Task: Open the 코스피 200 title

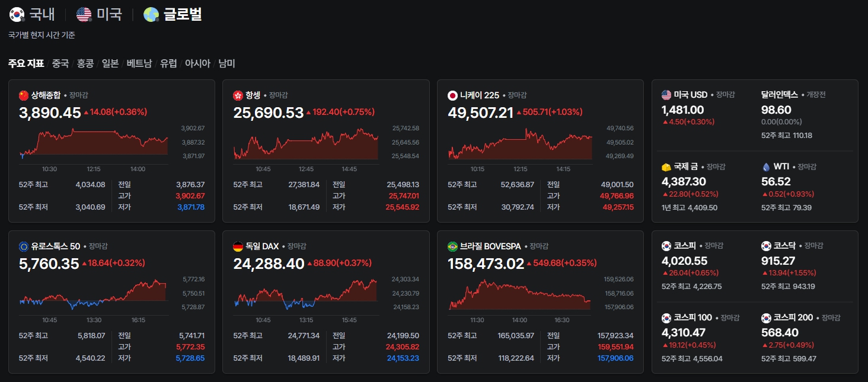Action: pos(794,318)
